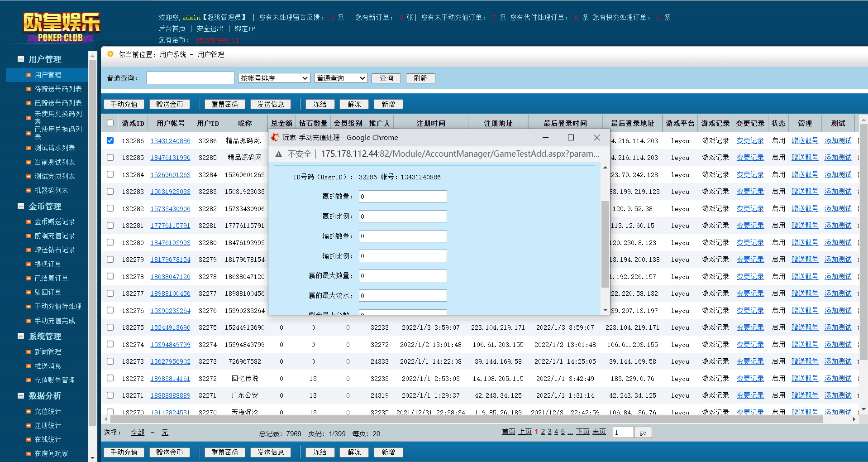Click the 赢的数量 input field
The image size is (868, 462).
click(x=402, y=197)
